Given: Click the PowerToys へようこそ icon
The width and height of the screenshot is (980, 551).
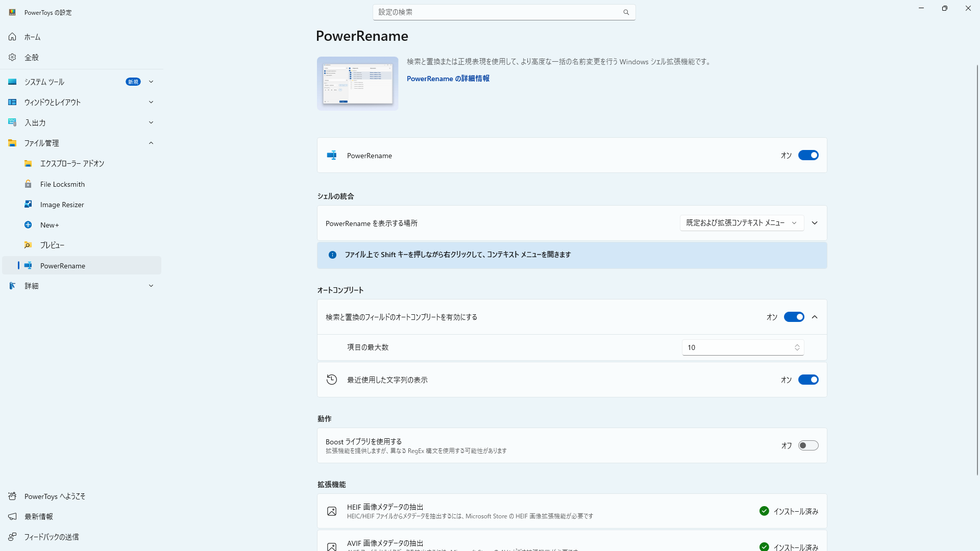Looking at the screenshot, I should 12,496.
